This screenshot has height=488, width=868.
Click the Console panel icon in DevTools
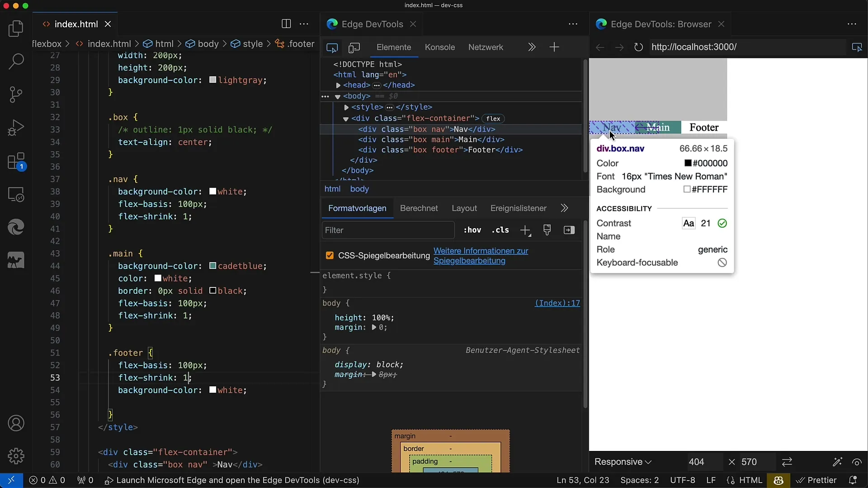point(439,47)
